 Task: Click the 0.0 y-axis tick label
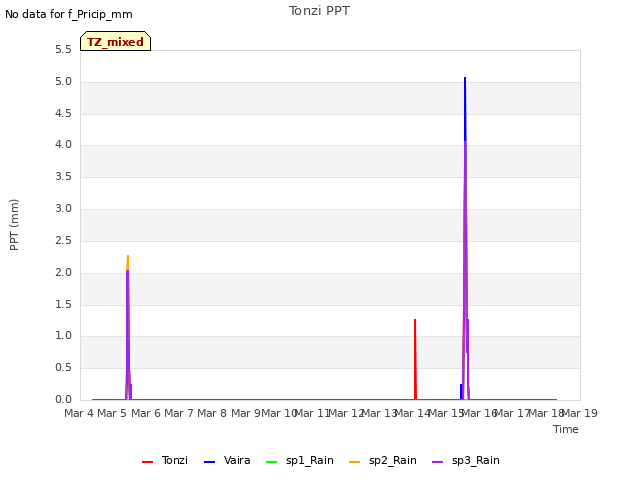tap(63, 400)
